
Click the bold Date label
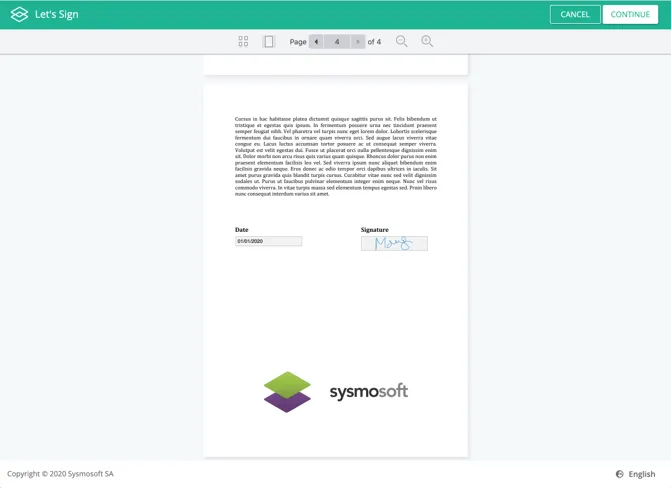(242, 230)
